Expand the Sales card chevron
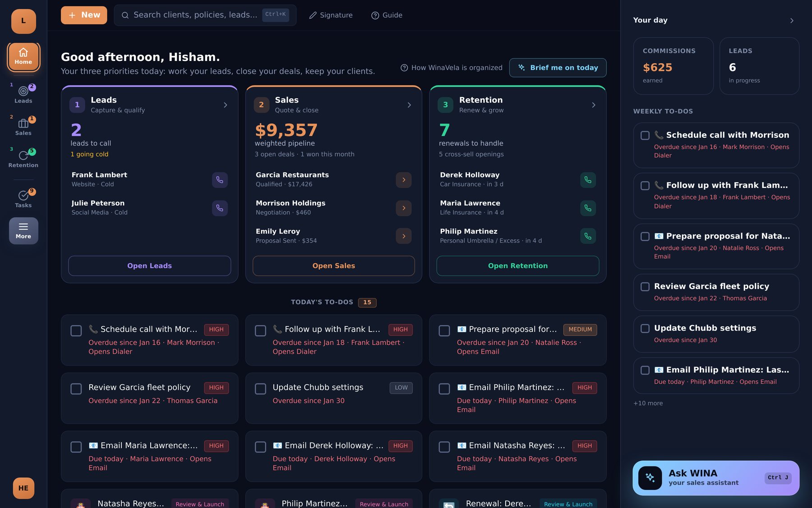 tap(409, 105)
